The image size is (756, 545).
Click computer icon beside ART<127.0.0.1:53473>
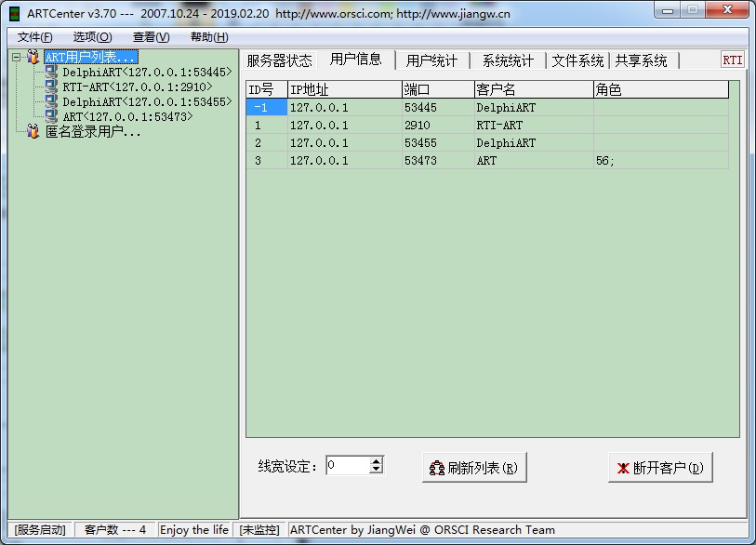tap(51, 115)
